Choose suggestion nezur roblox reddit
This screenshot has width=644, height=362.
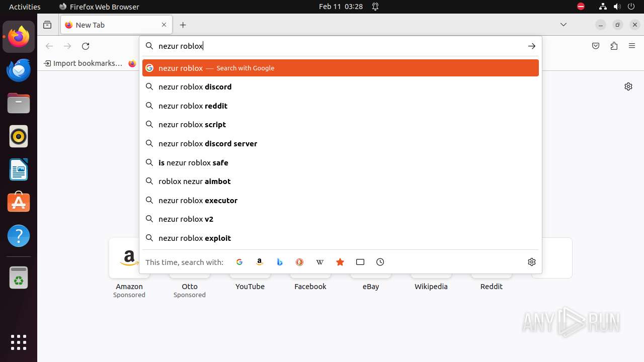341,106
